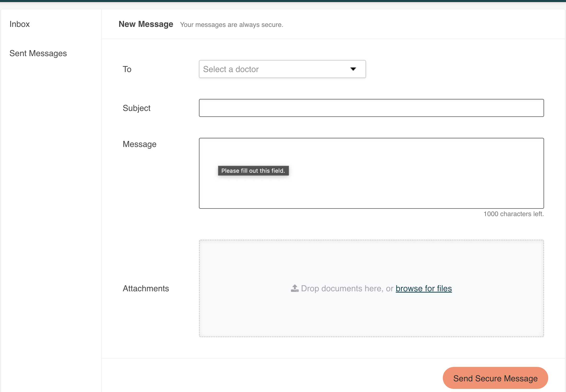
Task: Click the Attachments label
Action: tap(146, 288)
